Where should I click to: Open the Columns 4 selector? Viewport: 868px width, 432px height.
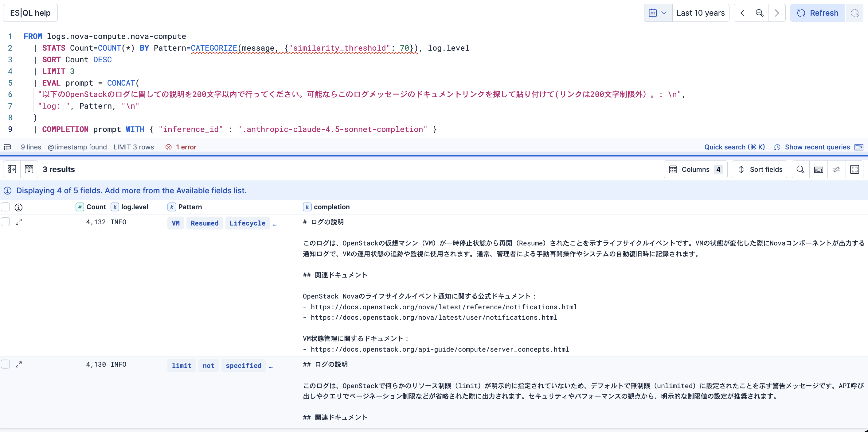click(x=695, y=169)
